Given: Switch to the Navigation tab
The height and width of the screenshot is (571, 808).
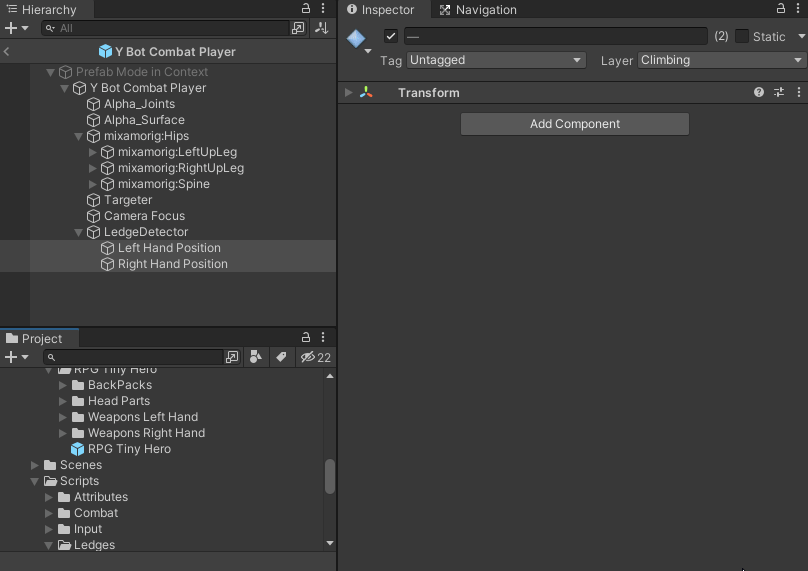Looking at the screenshot, I should pyautogui.click(x=478, y=10).
